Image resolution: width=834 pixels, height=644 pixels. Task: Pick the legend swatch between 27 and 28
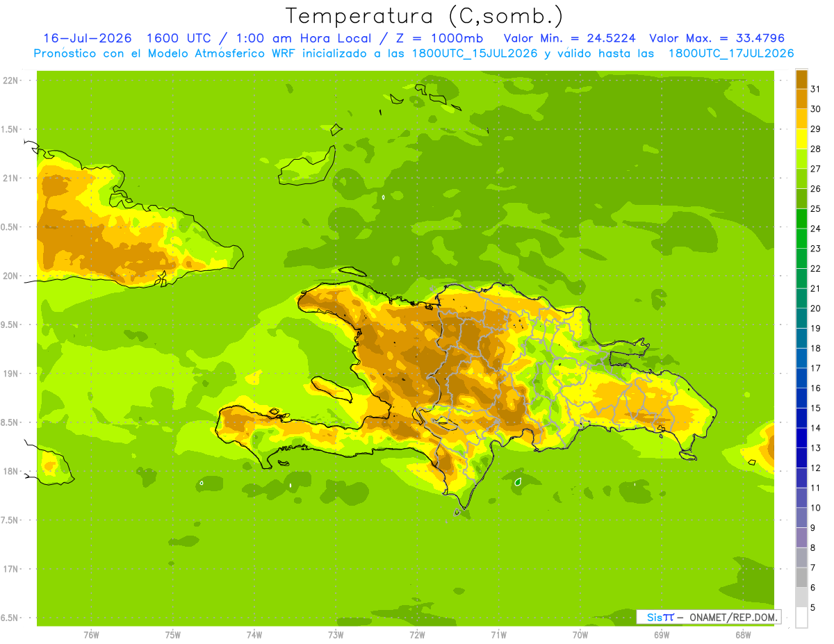coord(801,158)
